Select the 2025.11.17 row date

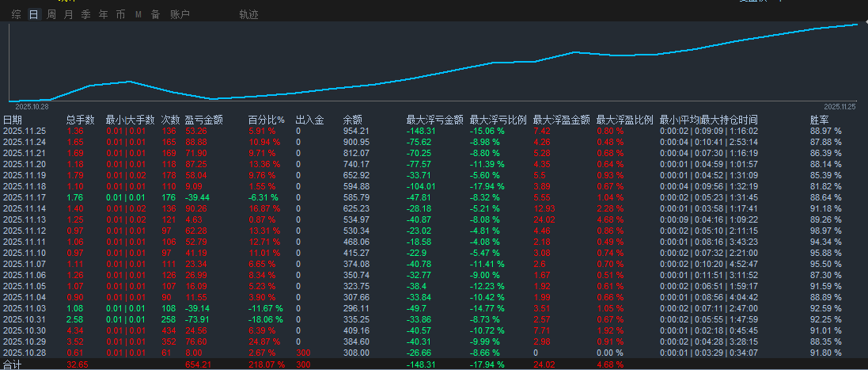pyautogui.click(x=25, y=197)
